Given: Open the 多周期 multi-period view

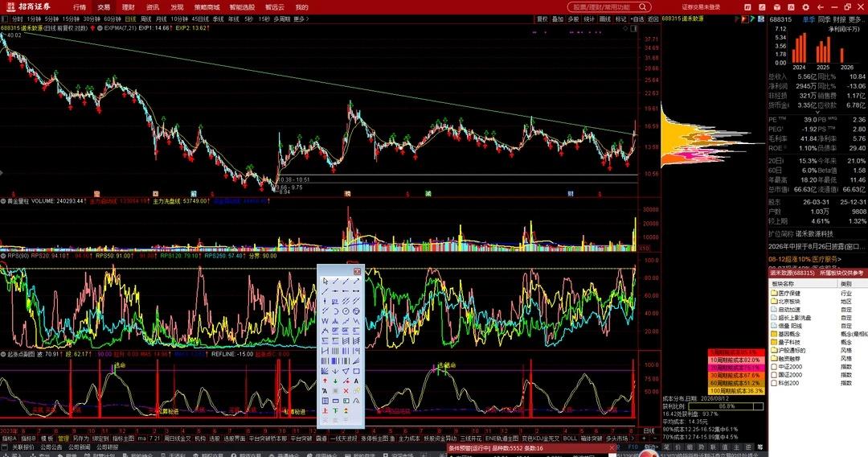Looking at the screenshot, I should coord(282,19).
